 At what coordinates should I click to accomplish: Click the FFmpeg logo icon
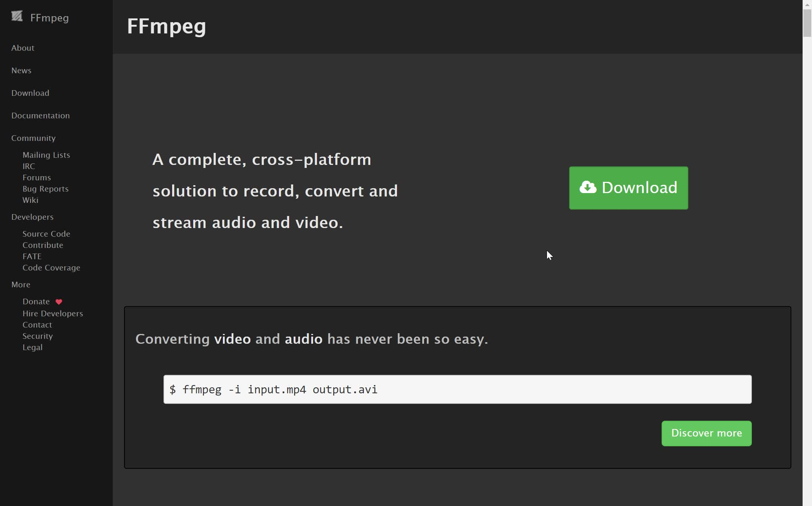[x=17, y=16]
